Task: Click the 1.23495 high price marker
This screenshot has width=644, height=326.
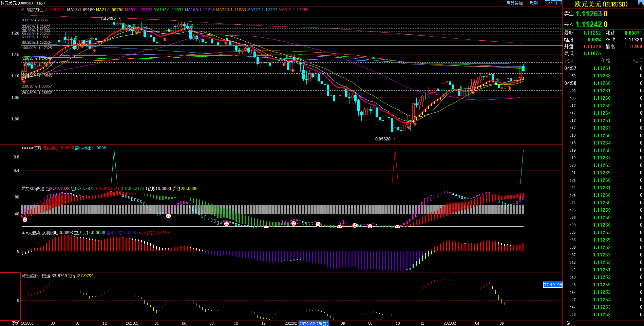Action: 108,18
